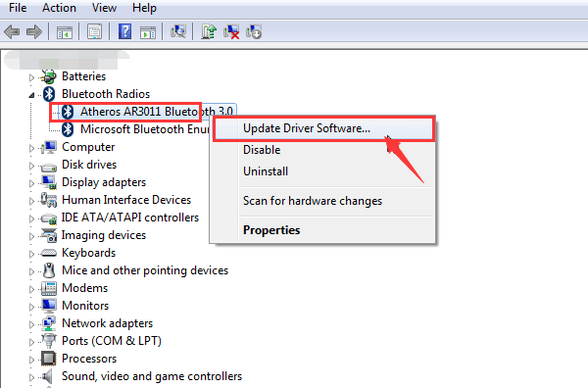
Task: Expand the Keyboards node arrow
Action: [x=31, y=254]
